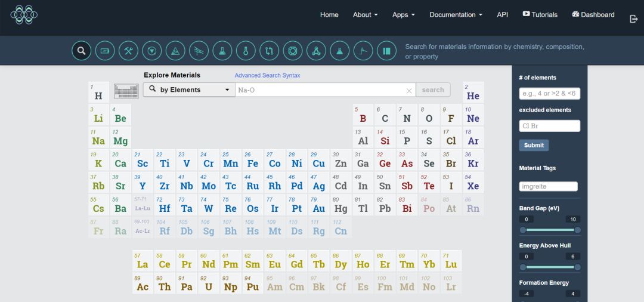Click the periodic table thumbnail icon
Image resolution: width=644 pixels, height=302 pixels.
126,90
